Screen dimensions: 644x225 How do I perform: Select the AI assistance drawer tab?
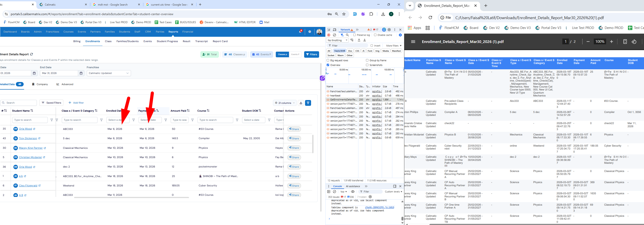[353, 186]
